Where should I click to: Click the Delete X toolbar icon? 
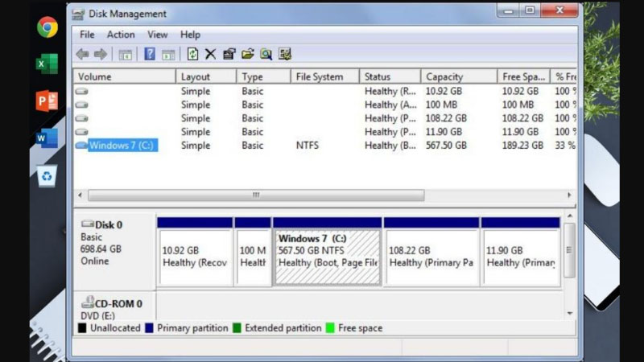[x=210, y=54]
